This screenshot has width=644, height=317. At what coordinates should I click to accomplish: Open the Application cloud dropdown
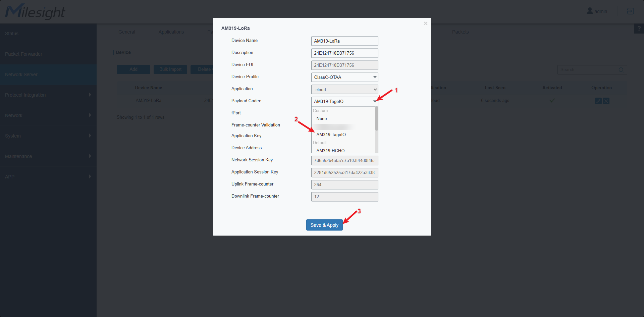pos(344,90)
